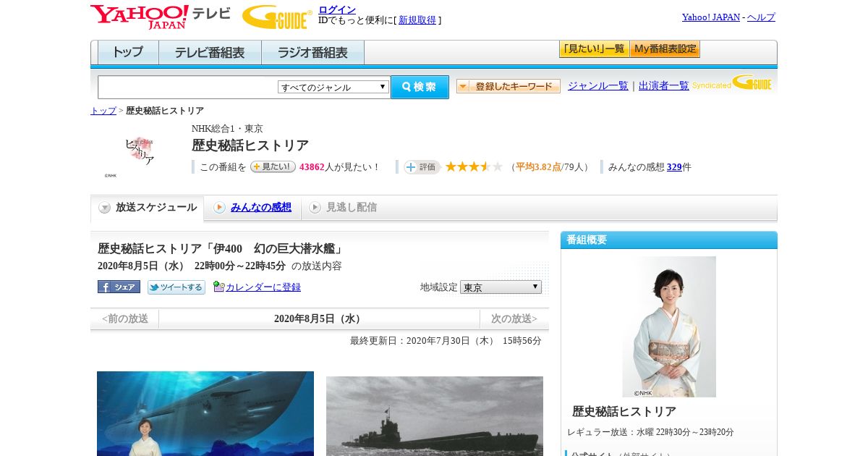Open the ヘルプ link
The image size is (868, 456).
(x=761, y=17)
